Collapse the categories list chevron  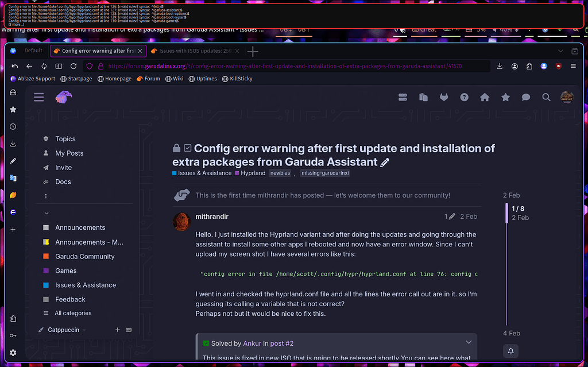tap(47, 213)
